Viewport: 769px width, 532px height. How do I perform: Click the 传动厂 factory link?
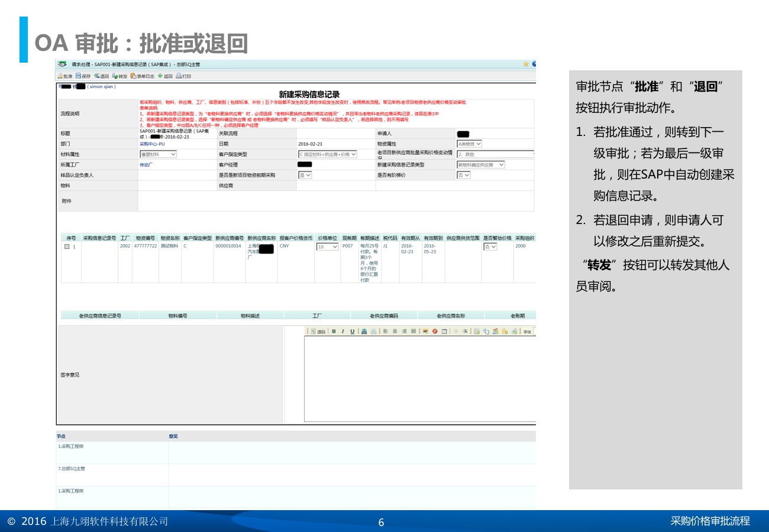pyautogui.click(x=146, y=165)
